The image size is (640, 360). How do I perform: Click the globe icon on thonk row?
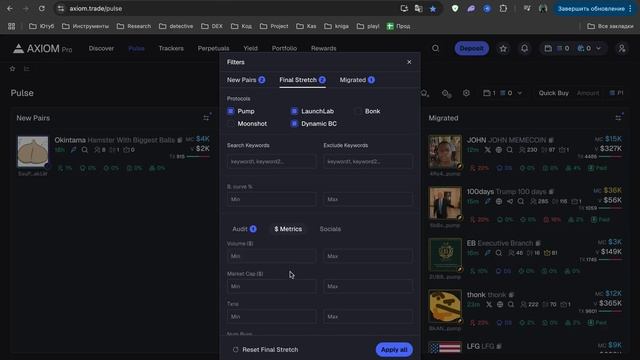(500, 304)
